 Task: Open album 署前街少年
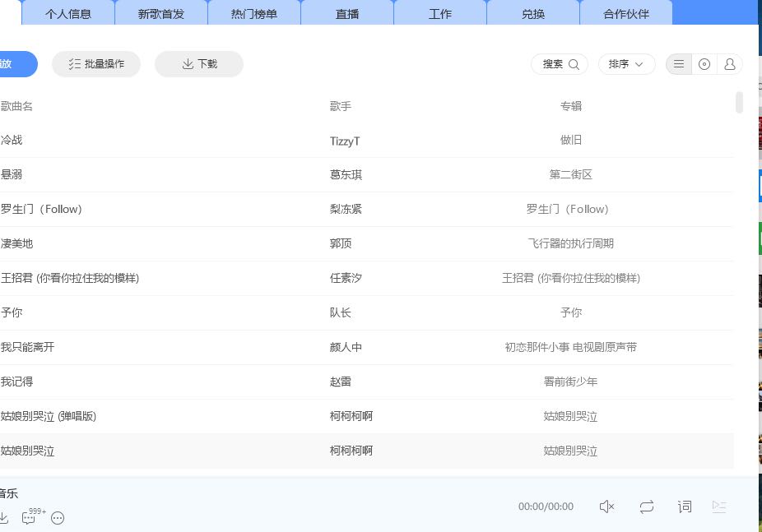point(570,382)
